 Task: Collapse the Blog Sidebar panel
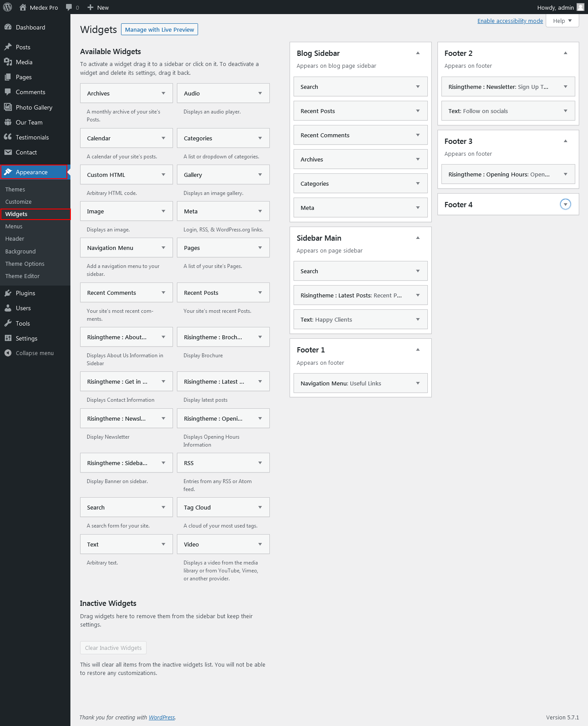pyautogui.click(x=418, y=53)
